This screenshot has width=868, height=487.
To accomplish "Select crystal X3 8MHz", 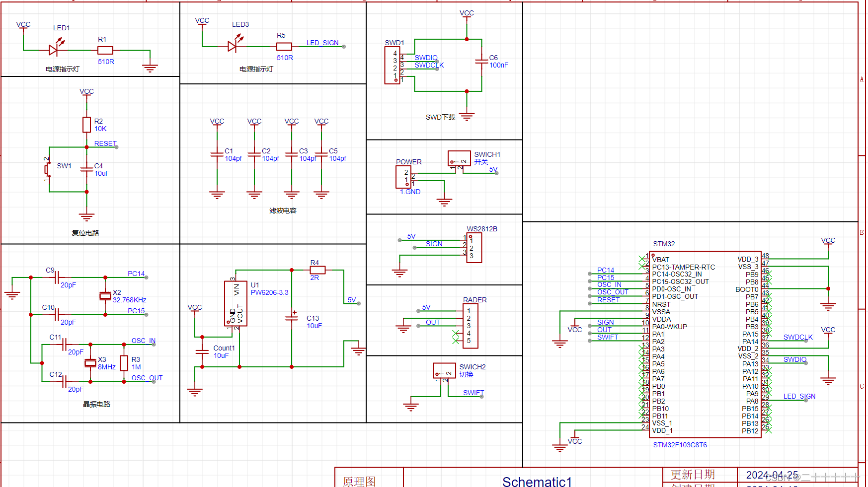I will 90,363.
